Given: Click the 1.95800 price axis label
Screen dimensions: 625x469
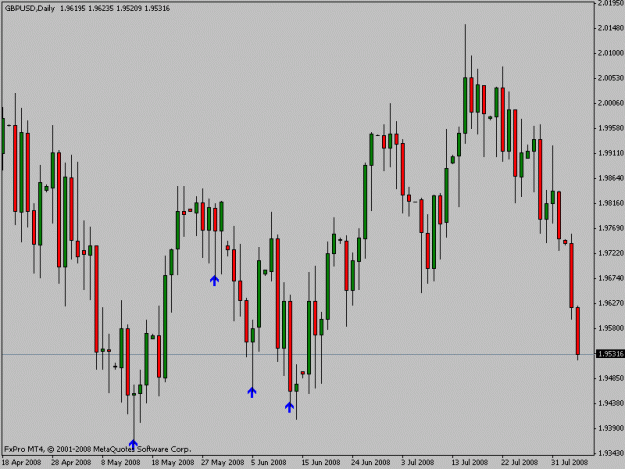Looking at the screenshot, I should pyautogui.click(x=611, y=328).
